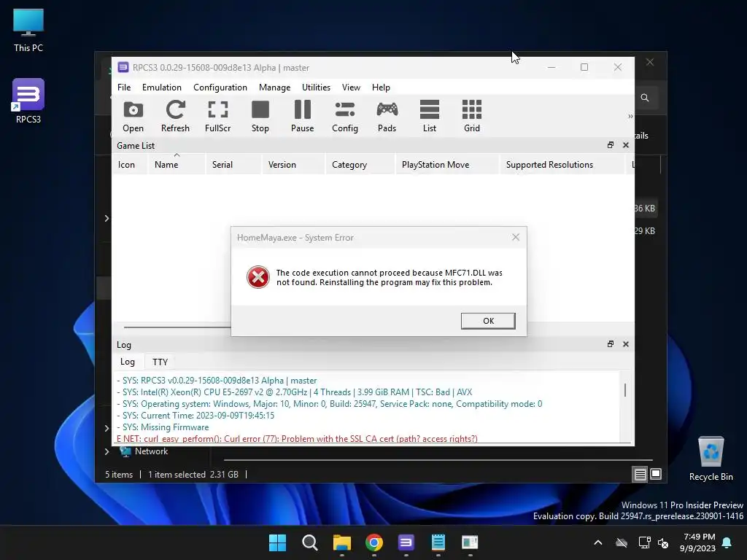Click OK in the System Error dialog
747x560 pixels.
[x=488, y=321]
